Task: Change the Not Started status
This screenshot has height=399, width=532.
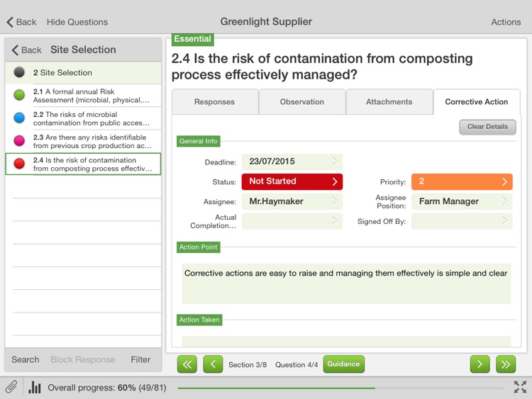Action: coord(292,181)
